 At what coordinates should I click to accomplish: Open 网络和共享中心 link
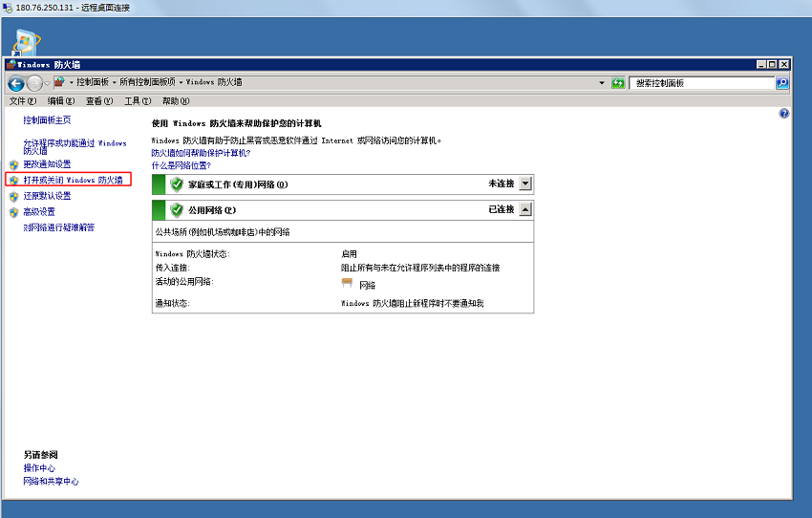point(51,482)
